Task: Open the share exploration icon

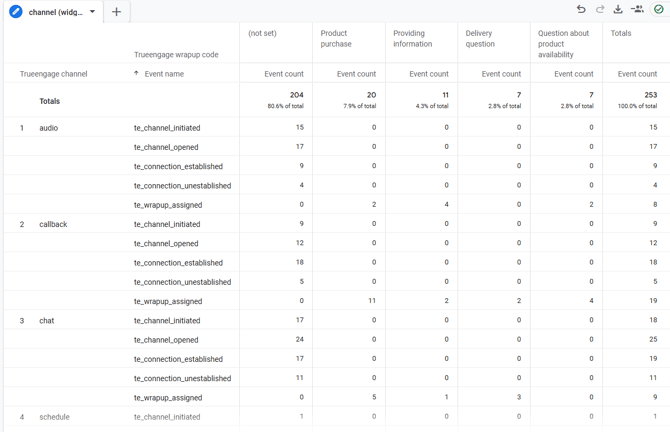Action: pos(637,10)
